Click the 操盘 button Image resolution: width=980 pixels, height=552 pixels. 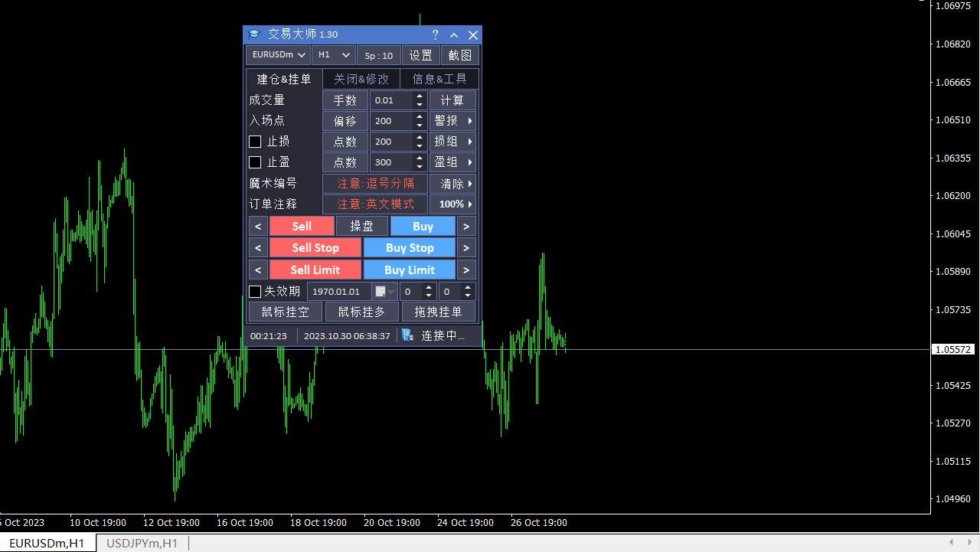(362, 226)
